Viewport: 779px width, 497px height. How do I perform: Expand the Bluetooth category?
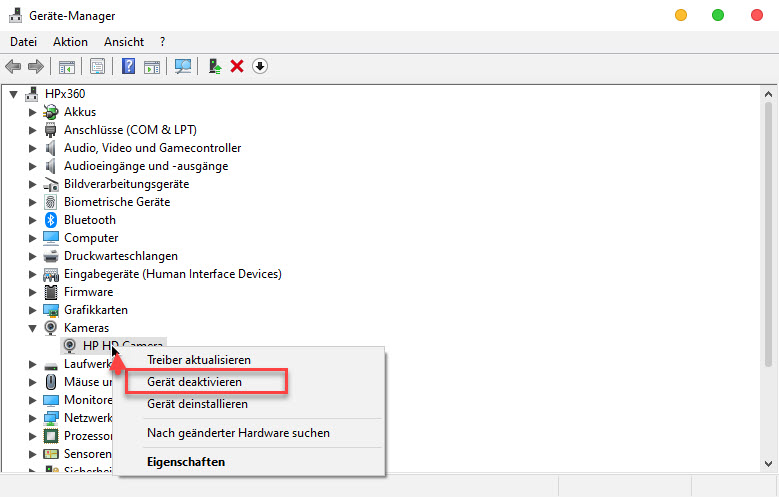[x=32, y=220]
